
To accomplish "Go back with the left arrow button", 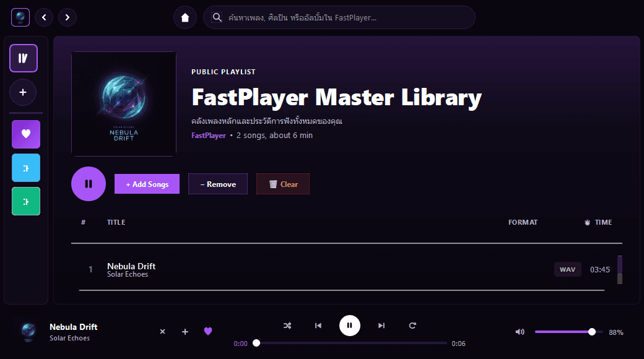I will point(44,17).
